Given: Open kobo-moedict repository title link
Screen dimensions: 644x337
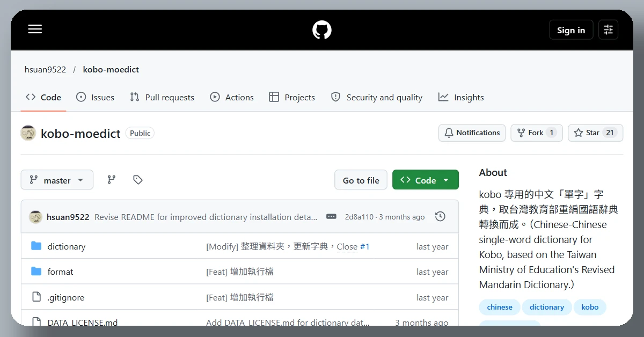Looking at the screenshot, I should pos(80,134).
